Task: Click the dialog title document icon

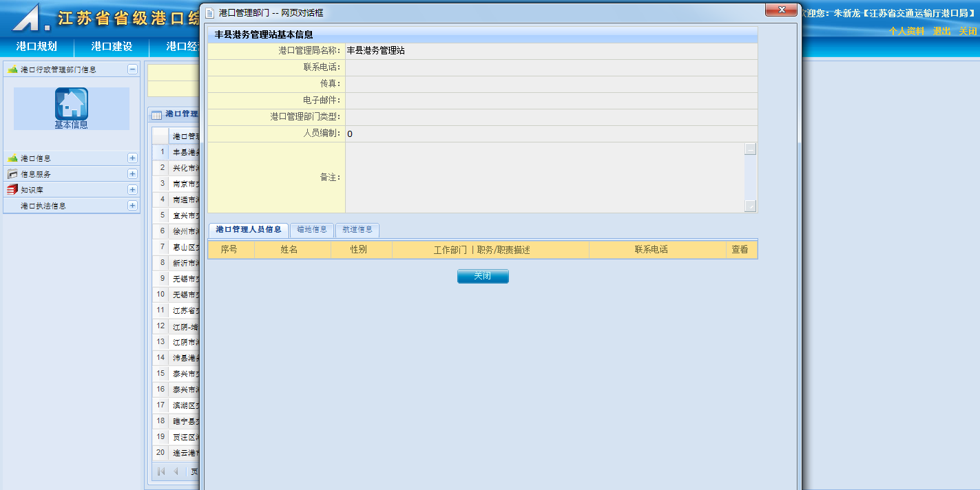Action: coord(210,13)
